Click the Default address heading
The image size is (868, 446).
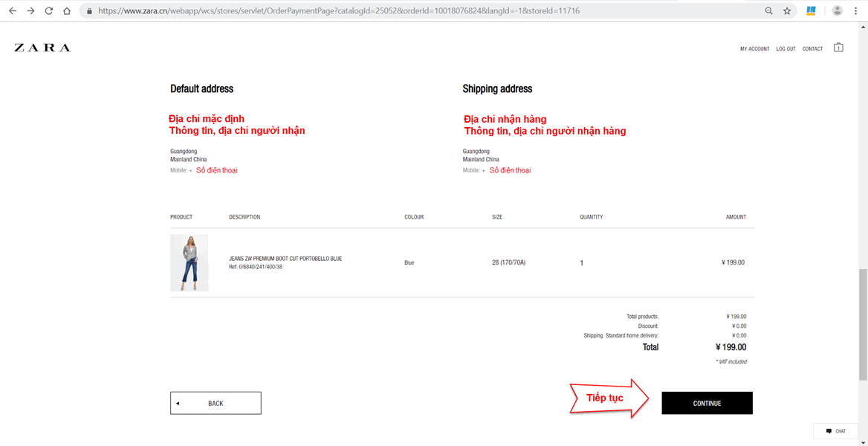(x=201, y=88)
